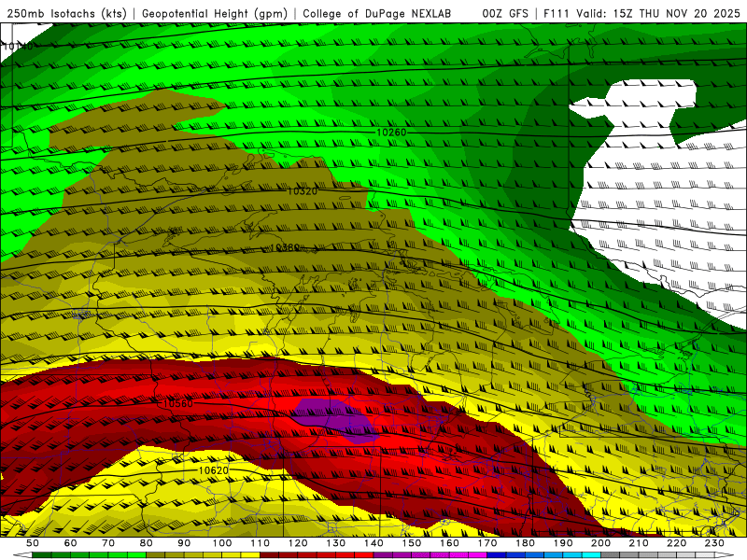Click the 110 value on the color scale
Screen dimensions: 747x560
pyautogui.click(x=261, y=543)
